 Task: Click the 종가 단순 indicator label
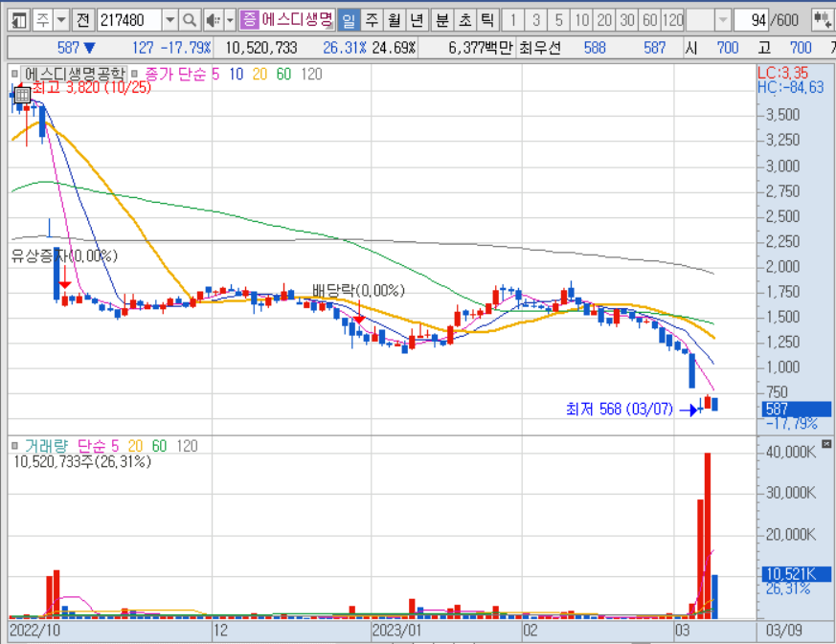pos(175,74)
